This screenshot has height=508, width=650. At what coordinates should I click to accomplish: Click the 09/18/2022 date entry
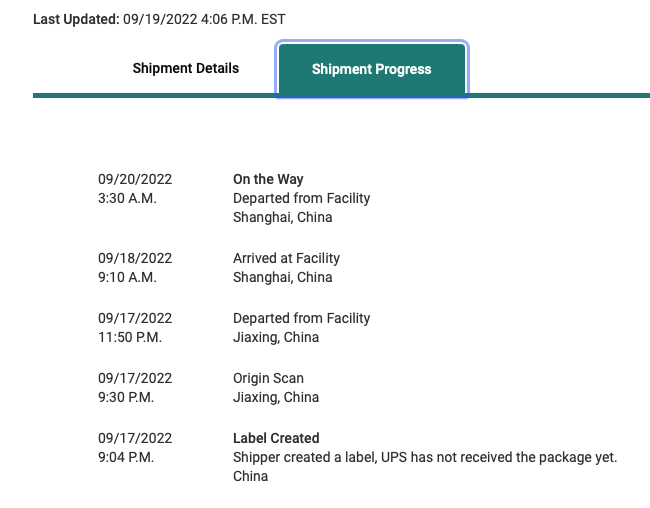pyautogui.click(x=135, y=258)
